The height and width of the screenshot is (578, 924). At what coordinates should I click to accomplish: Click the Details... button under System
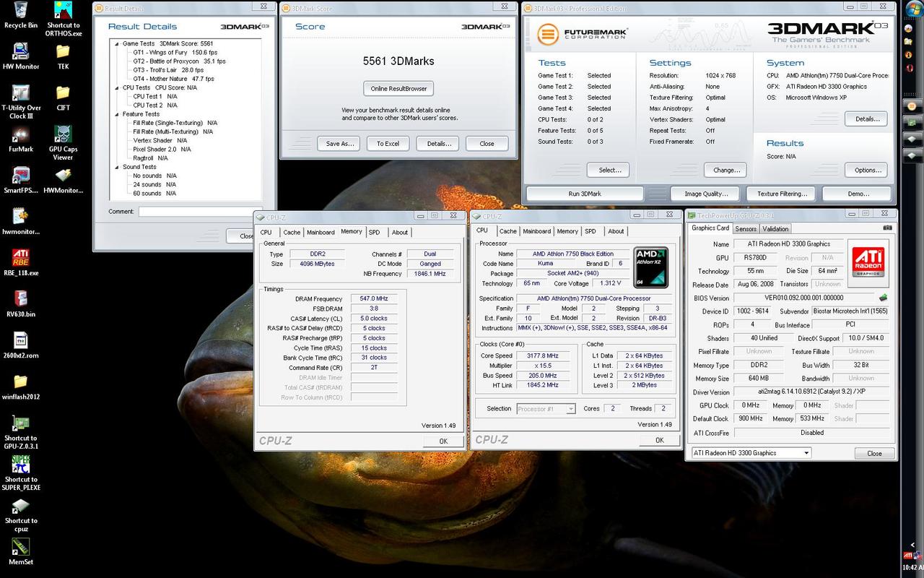(x=867, y=119)
